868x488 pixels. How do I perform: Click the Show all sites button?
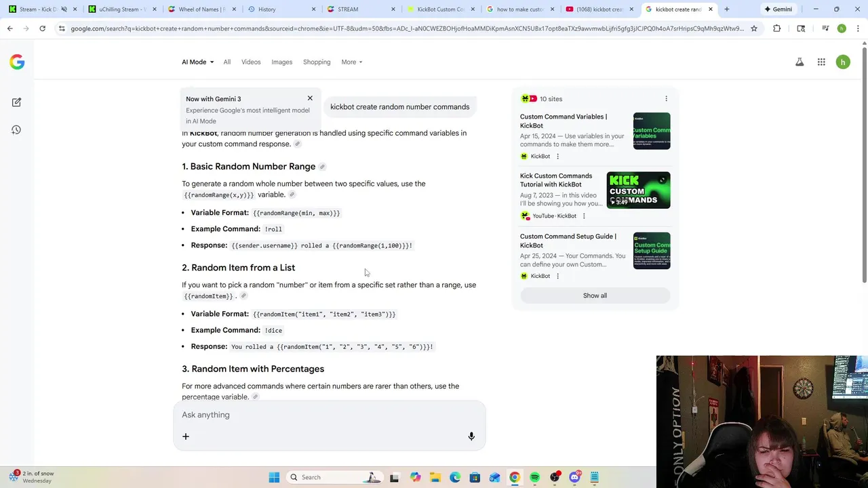(x=595, y=296)
